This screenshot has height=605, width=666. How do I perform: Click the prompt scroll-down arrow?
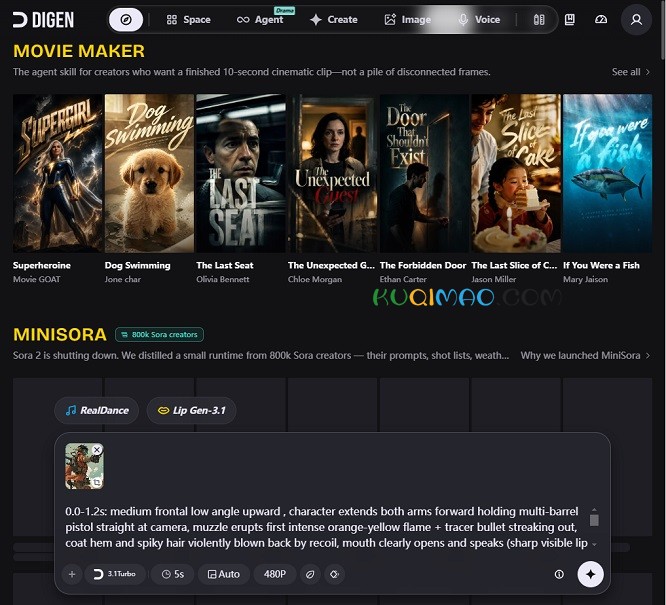click(x=594, y=544)
